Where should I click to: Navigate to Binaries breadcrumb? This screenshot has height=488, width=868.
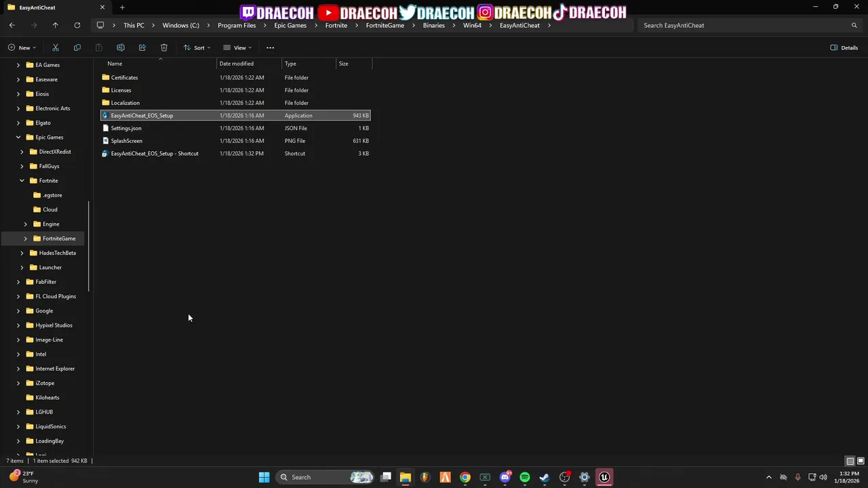(434, 25)
